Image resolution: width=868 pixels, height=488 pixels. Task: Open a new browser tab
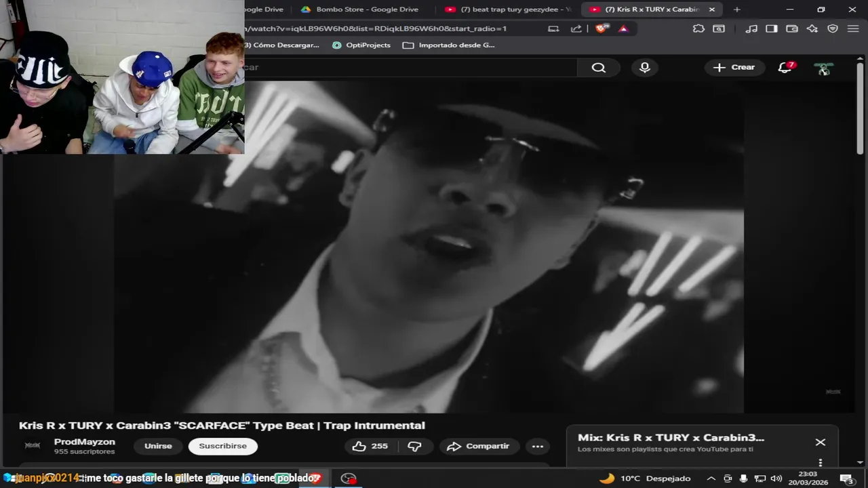737,9
